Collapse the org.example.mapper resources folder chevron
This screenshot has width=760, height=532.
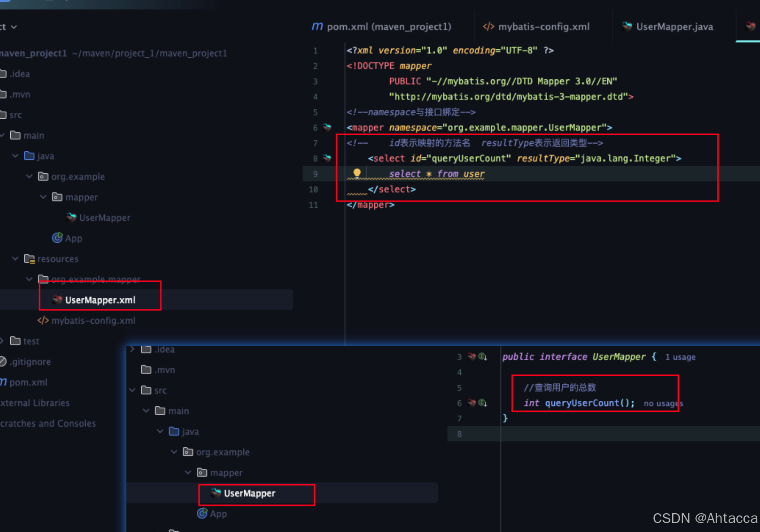point(29,279)
